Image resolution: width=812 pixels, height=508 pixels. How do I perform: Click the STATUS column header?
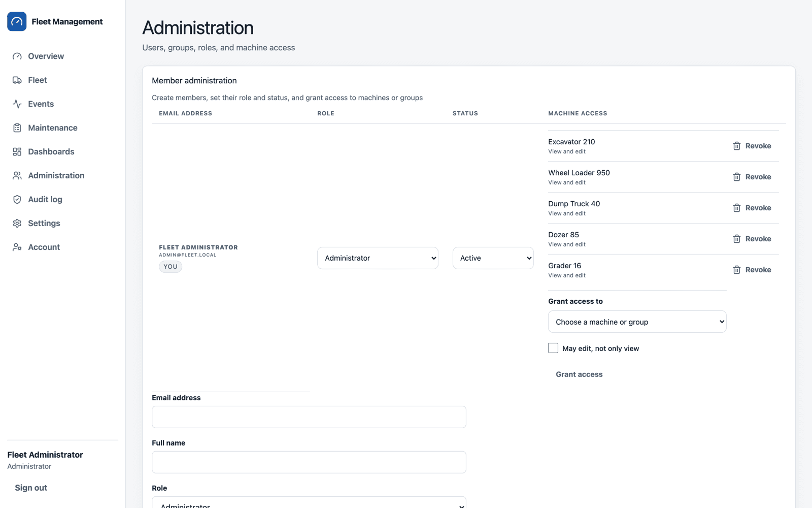(x=465, y=113)
